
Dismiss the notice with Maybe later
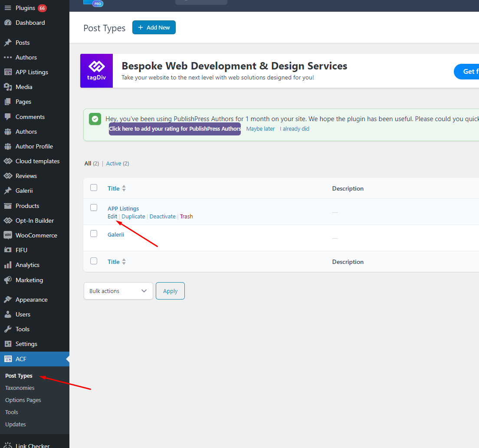click(x=260, y=129)
